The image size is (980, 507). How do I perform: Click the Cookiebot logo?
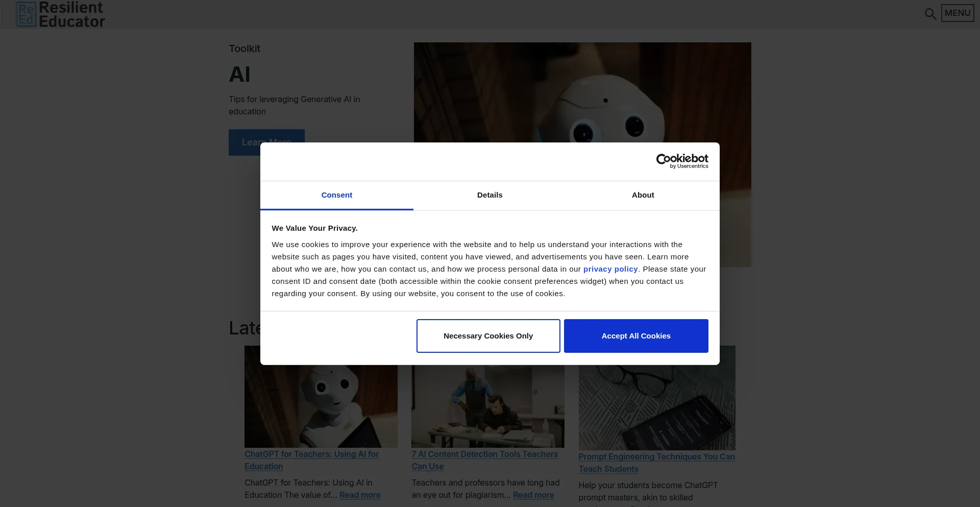682,161
